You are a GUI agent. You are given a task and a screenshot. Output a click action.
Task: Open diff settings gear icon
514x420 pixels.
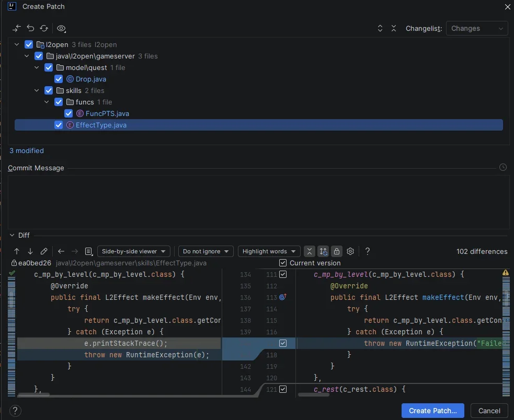pyautogui.click(x=350, y=251)
